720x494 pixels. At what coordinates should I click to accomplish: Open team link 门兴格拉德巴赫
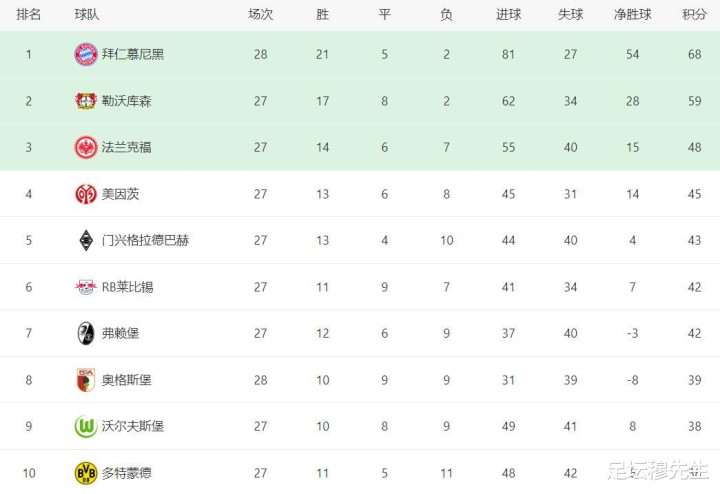coord(145,240)
